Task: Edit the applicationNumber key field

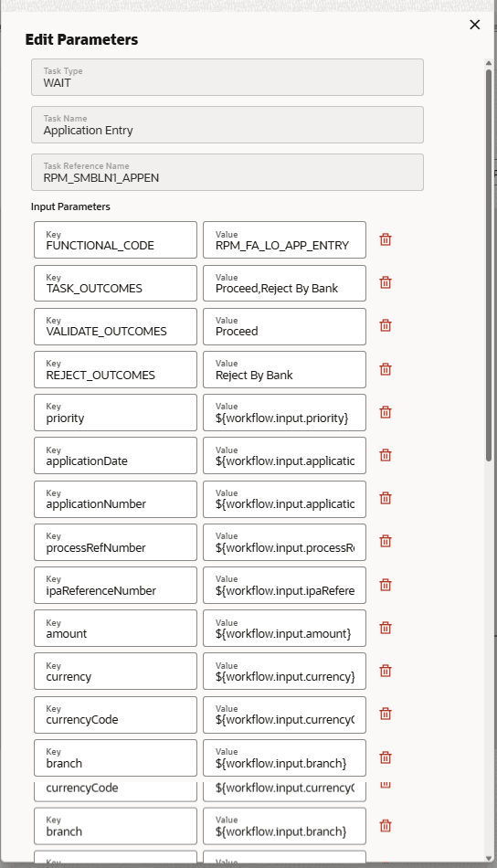Action: click(x=115, y=499)
